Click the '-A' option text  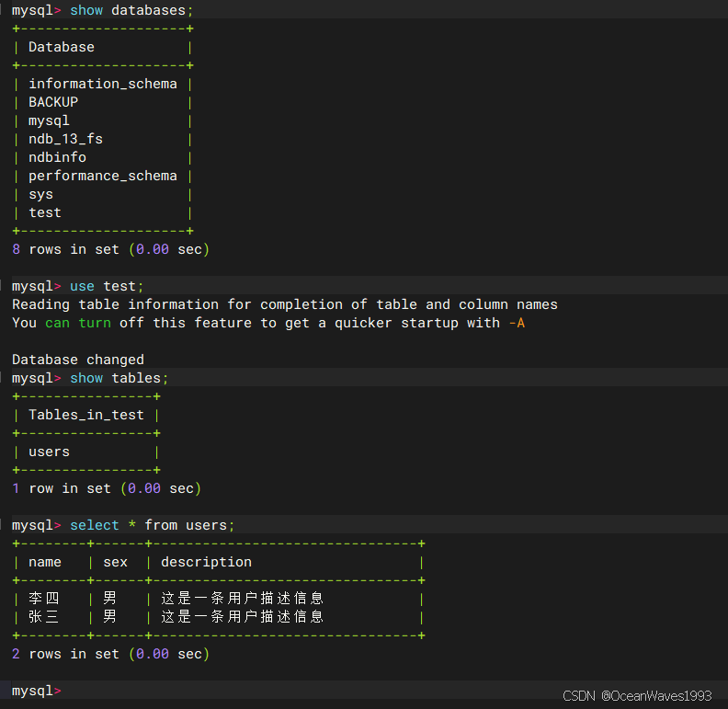(517, 323)
